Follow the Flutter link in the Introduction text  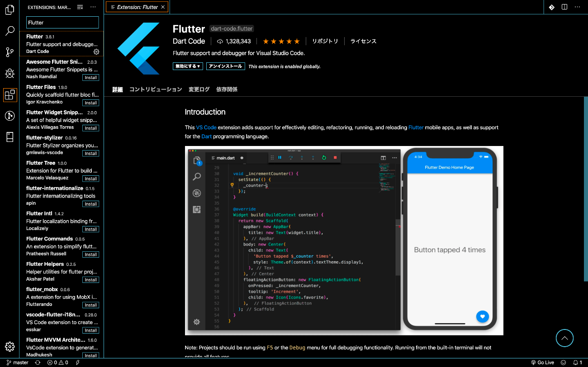(416, 127)
